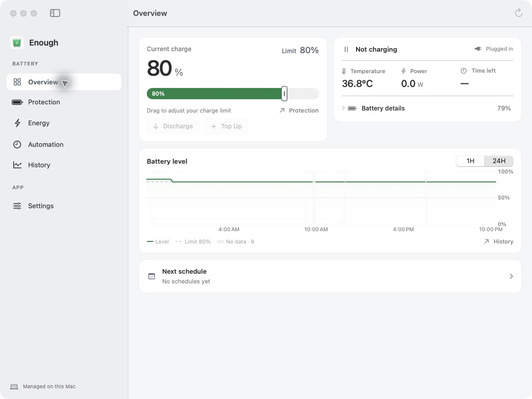Click the Settings sliders icon
The image size is (532, 399).
coord(17,206)
